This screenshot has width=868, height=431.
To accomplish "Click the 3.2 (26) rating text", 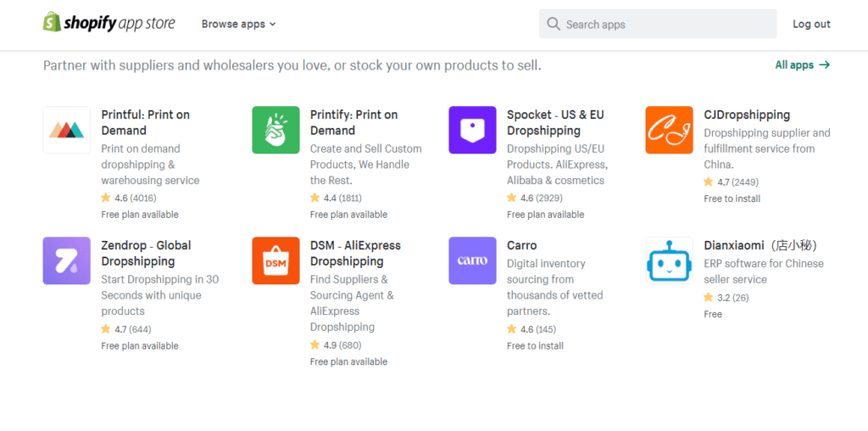I will tap(733, 298).
